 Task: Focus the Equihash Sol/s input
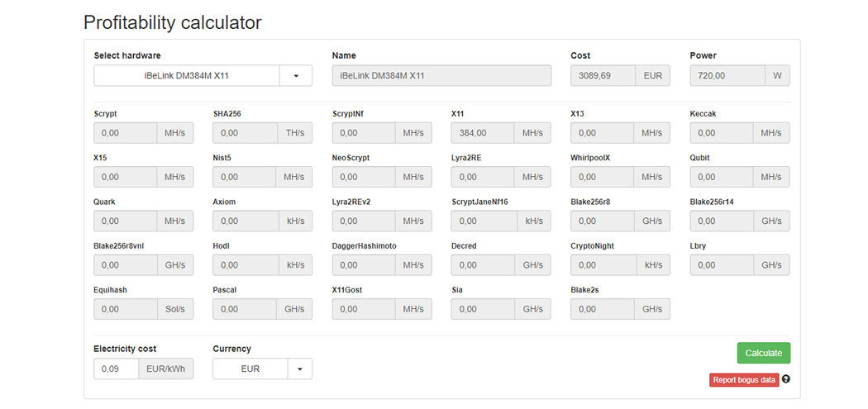point(126,309)
